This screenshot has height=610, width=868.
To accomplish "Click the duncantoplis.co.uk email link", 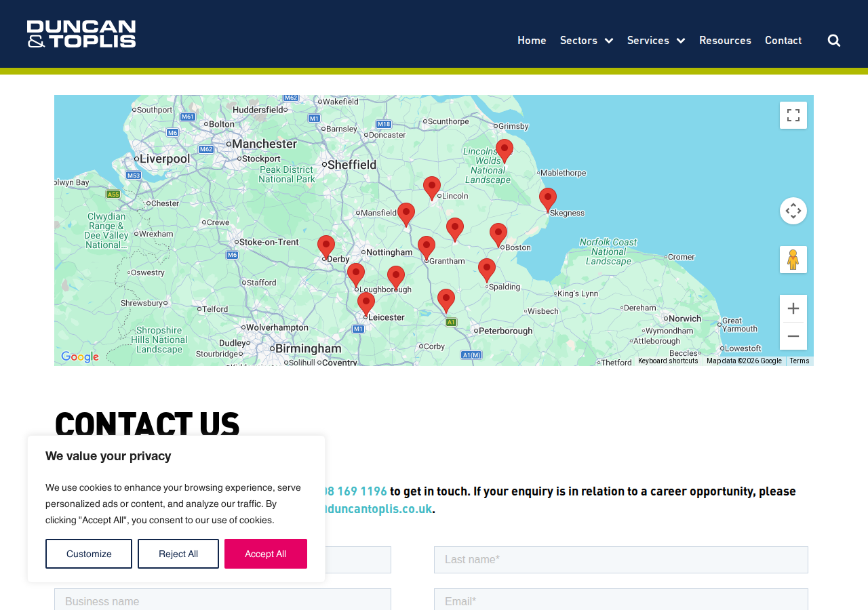I will coord(378,508).
